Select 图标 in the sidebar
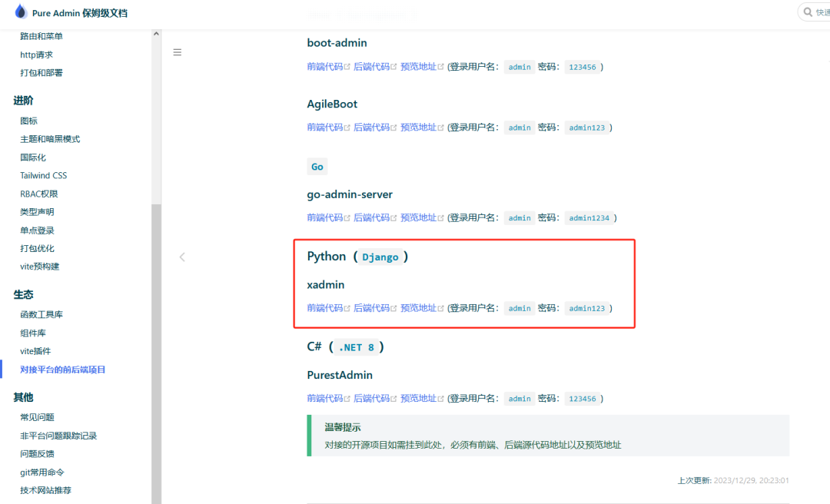The image size is (830, 504). coord(28,121)
